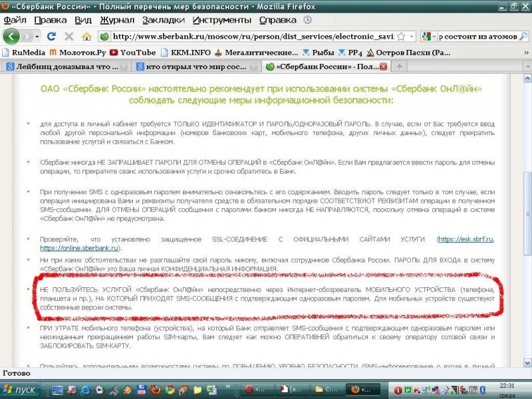Click the site identity favicon in address bar
The image size is (532, 399).
(x=104, y=37)
